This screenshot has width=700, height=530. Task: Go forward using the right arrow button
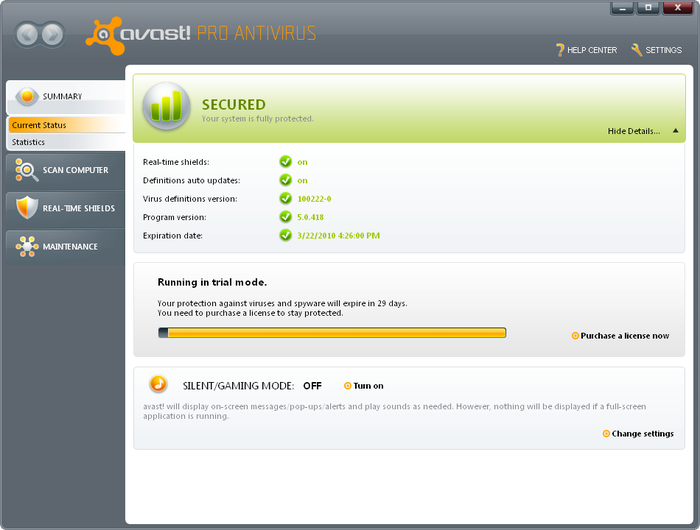[53, 34]
